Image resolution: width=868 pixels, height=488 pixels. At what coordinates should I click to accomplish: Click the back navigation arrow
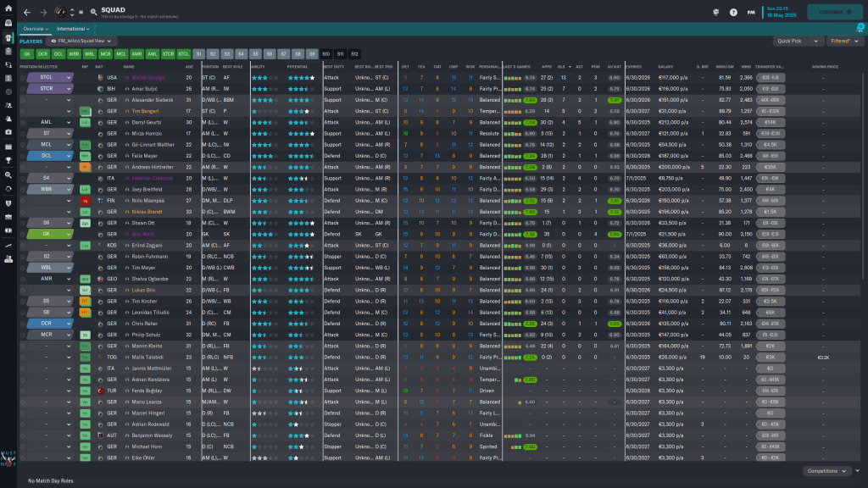(x=27, y=13)
